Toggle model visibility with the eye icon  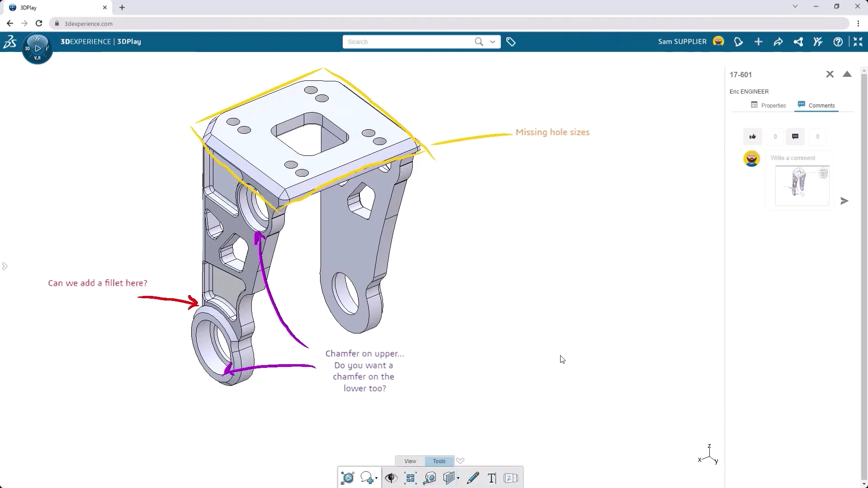[391, 478]
